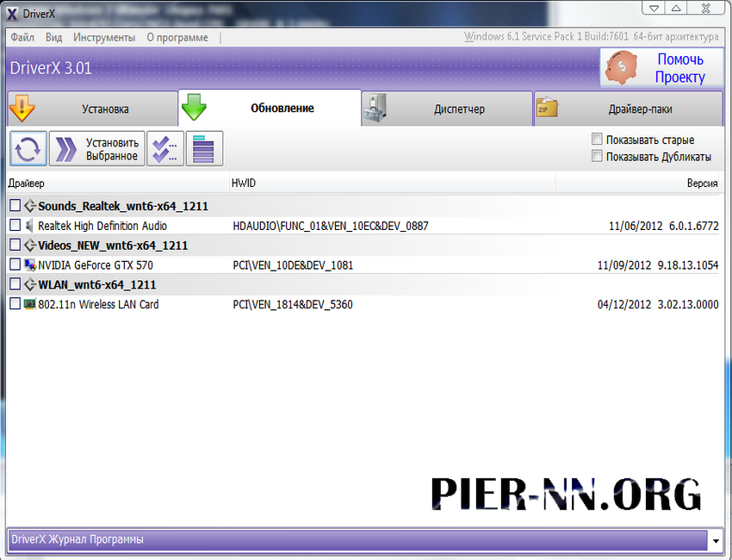Click the network card icon of 802.11n
Screen dimensions: 732x560
30,304
